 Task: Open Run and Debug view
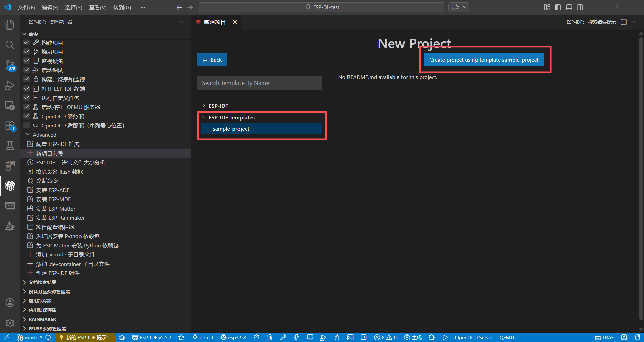10,85
